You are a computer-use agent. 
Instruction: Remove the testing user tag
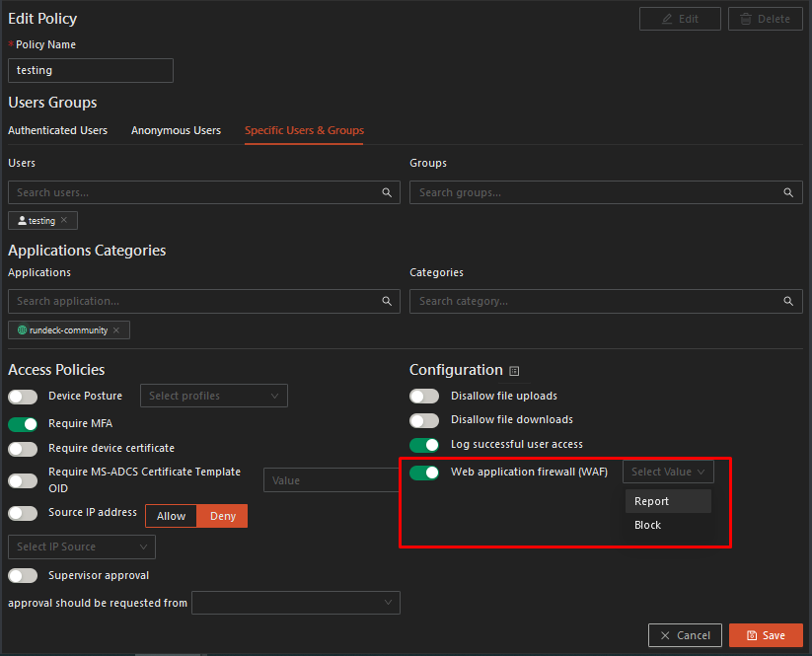(x=64, y=221)
